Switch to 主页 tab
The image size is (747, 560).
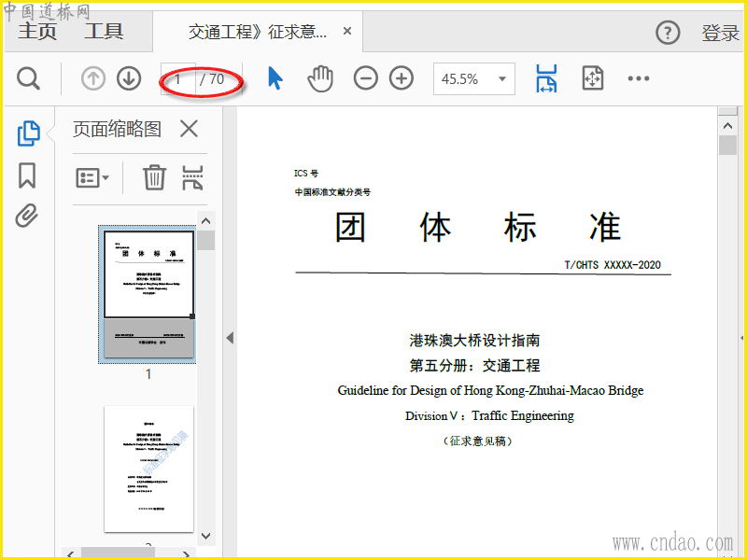point(37,32)
